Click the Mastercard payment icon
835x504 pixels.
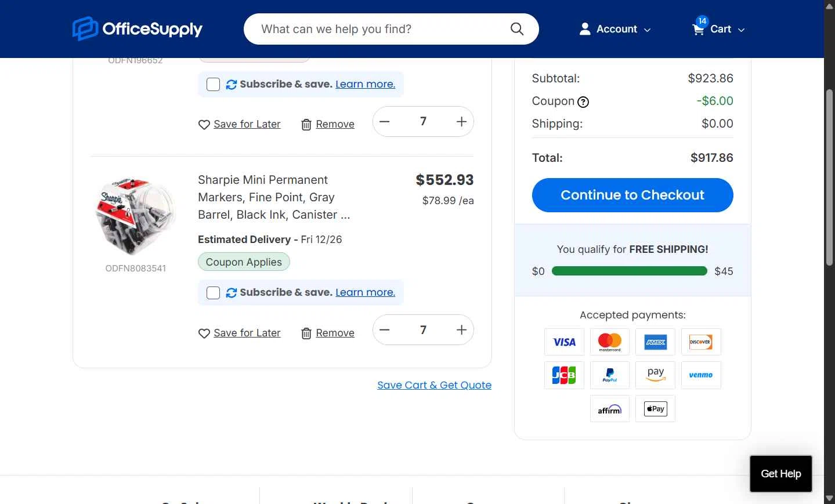[610, 342]
